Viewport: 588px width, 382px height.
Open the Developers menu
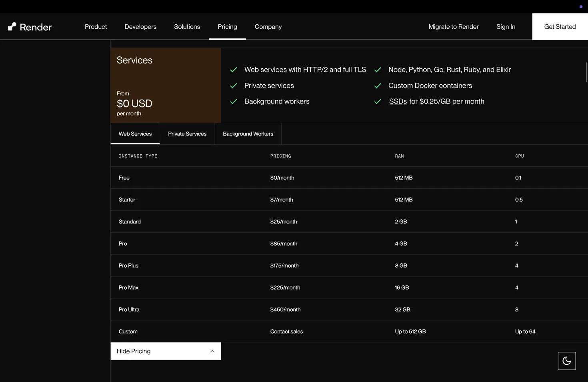point(140,27)
